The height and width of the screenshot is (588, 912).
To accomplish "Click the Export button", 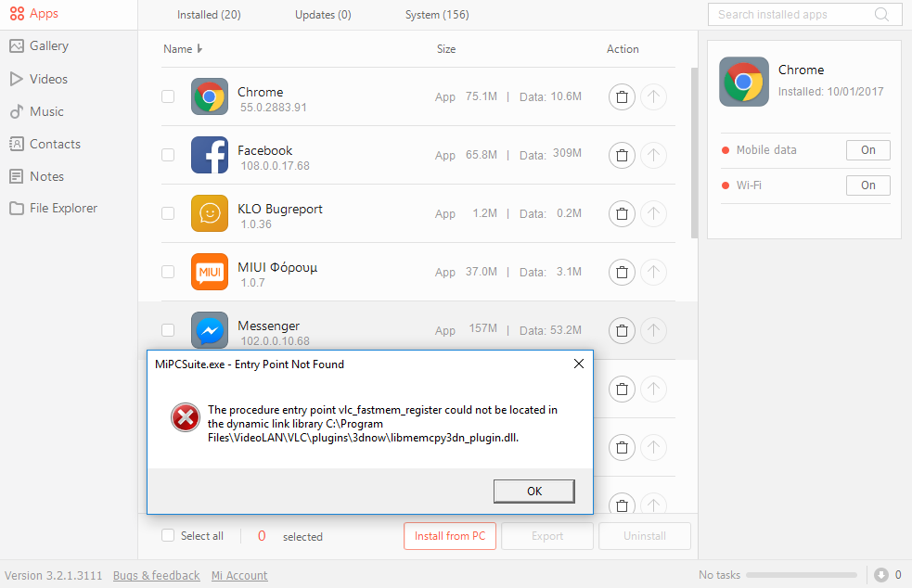I will [x=547, y=536].
